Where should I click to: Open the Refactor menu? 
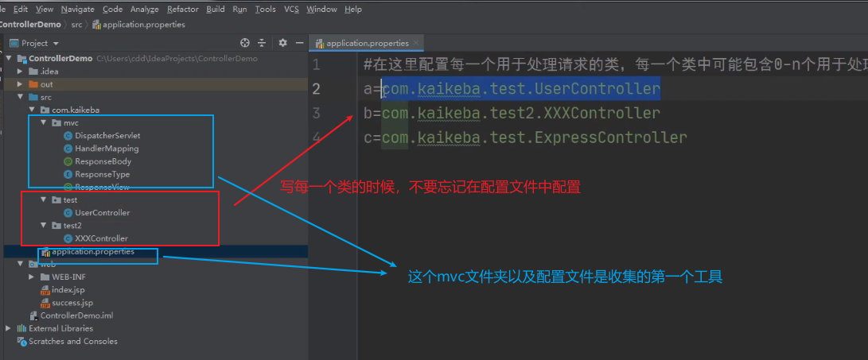pyautogui.click(x=183, y=10)
